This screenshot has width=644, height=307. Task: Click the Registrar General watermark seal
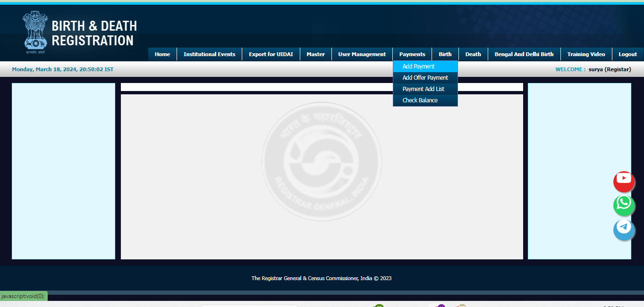click(322, 161)
